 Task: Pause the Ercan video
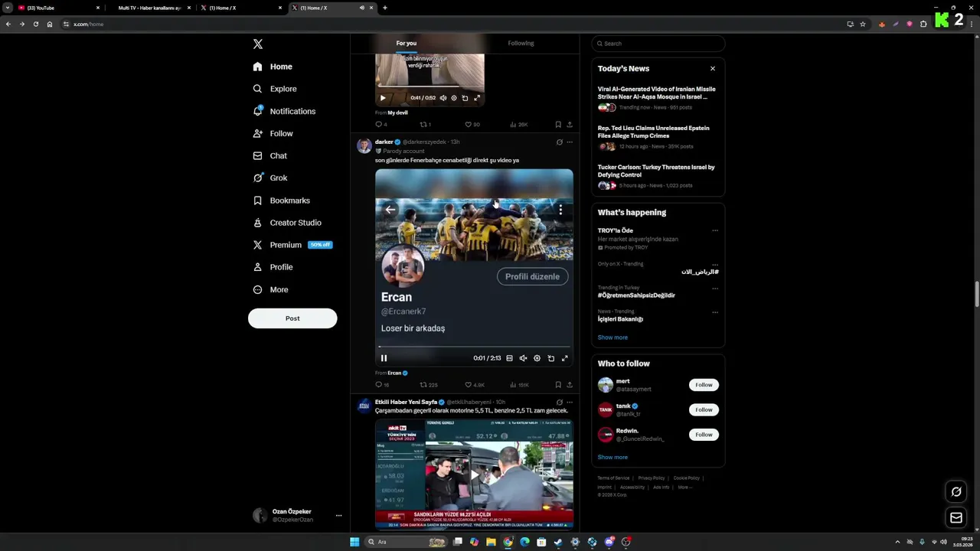[384, 358]
